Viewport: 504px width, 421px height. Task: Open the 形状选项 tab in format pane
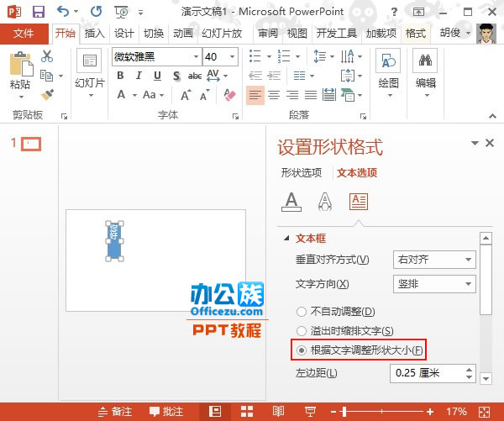click(x=301, y=173)
